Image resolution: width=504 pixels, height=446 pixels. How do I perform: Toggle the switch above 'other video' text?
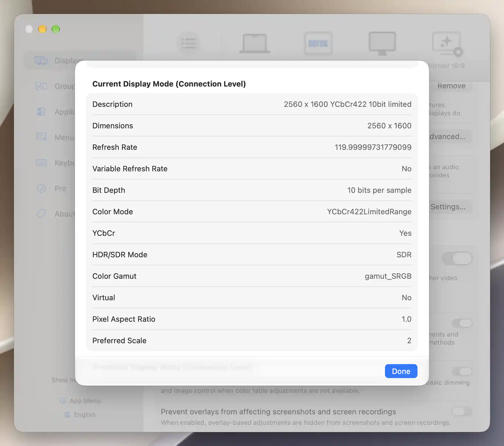click(x=457, y=258)
